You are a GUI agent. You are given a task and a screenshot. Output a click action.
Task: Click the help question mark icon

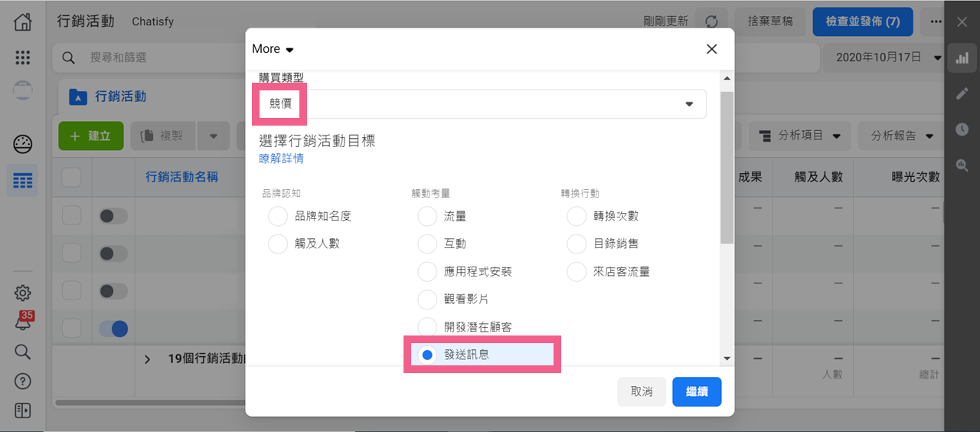(23, 381)
